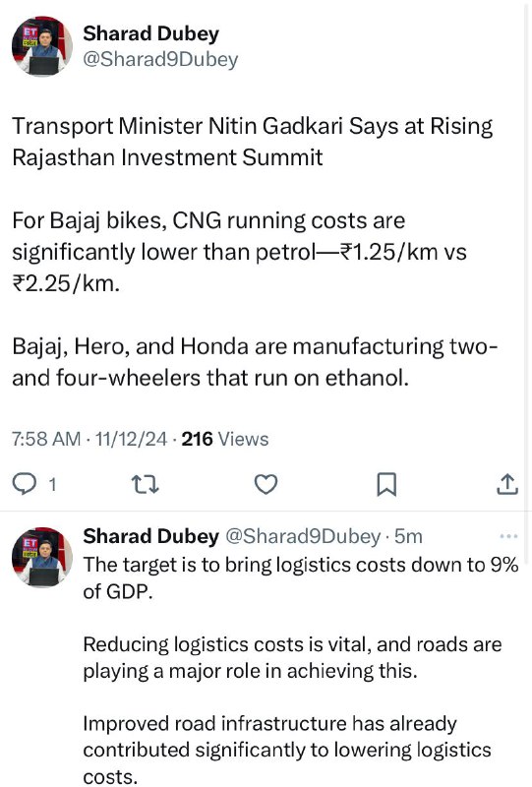Click Sharad Dubey name on reply tweet
The width and height of the screenshot is (532, 787).
pyautogui.click(x=151, y=536)
